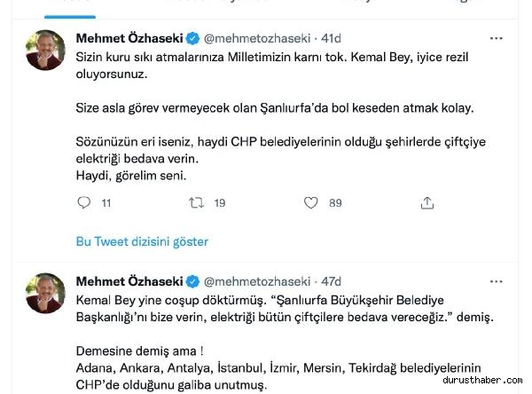
Task: Click the 11 replies count
Action: coord(106,202)
